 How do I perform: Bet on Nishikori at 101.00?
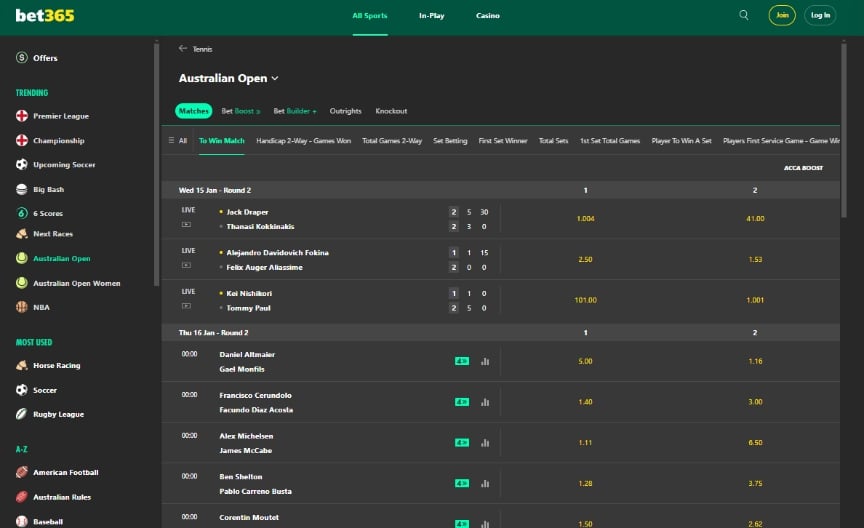click(585, 300)
